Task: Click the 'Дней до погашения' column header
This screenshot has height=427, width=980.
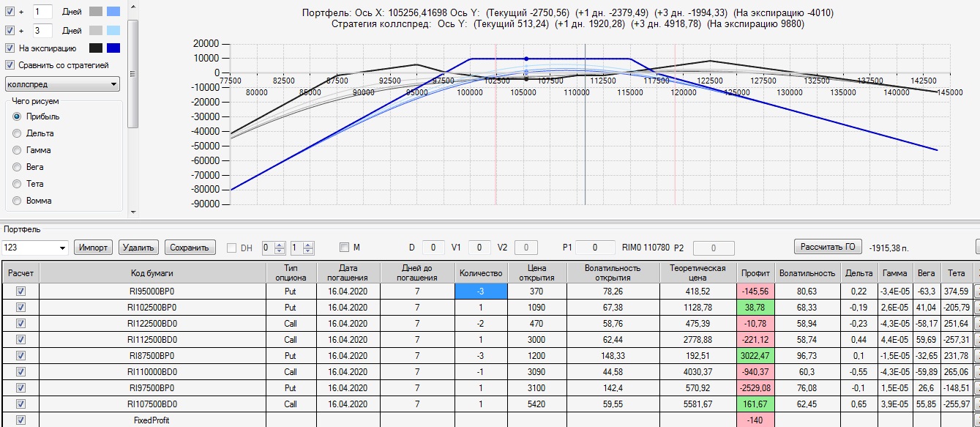Action: [417, 272]
